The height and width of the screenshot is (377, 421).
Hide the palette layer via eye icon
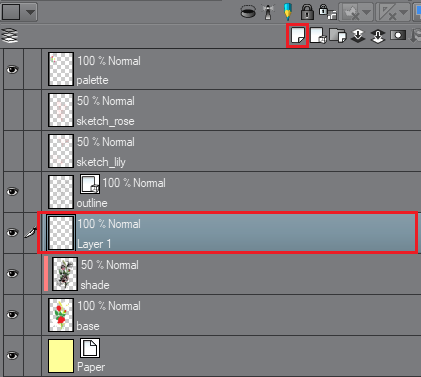coord(13,69)
